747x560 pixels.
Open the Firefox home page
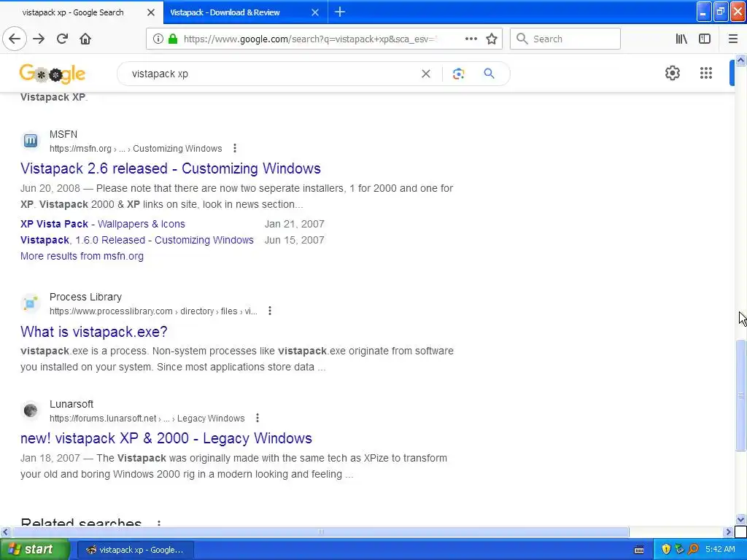tap(85, 39)
